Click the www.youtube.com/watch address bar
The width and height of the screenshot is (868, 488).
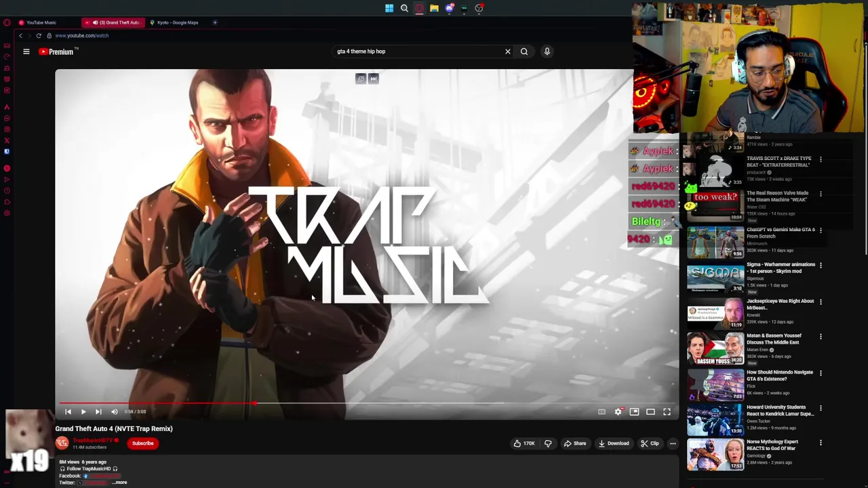81,35
